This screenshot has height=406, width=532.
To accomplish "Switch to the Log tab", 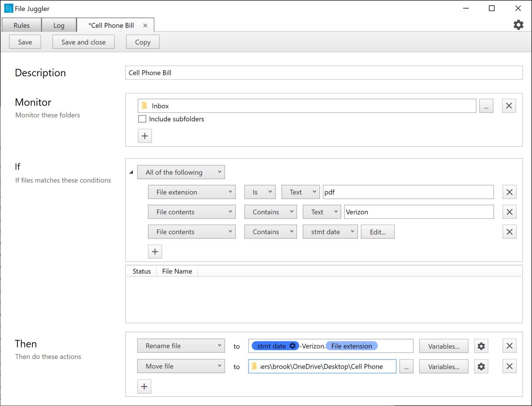I will coord(59,25).
